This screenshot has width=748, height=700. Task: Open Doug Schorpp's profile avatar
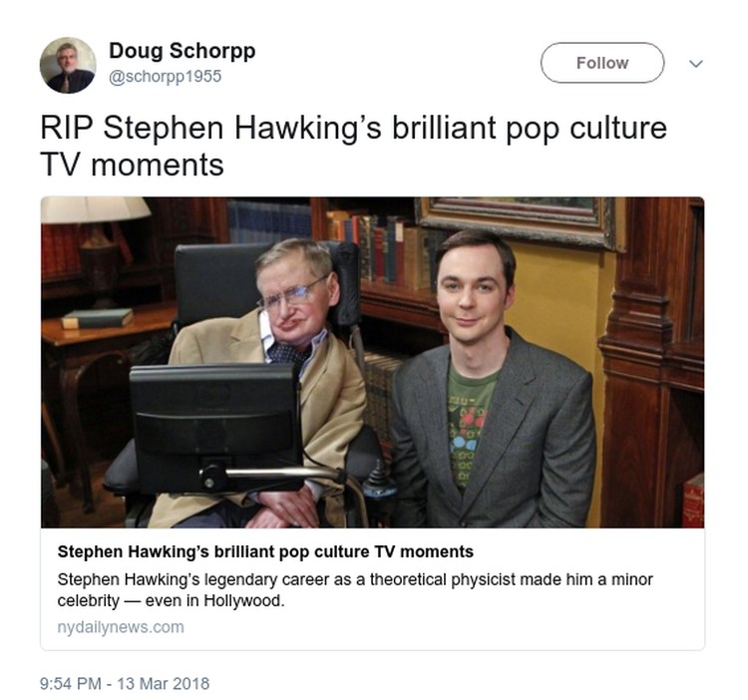point(68,66)
